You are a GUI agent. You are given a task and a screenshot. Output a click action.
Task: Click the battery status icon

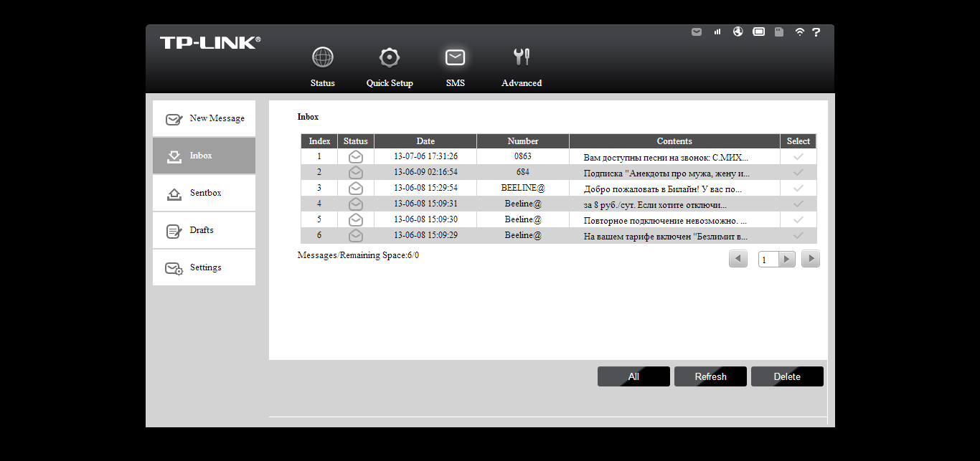click(x=759, y=32)
